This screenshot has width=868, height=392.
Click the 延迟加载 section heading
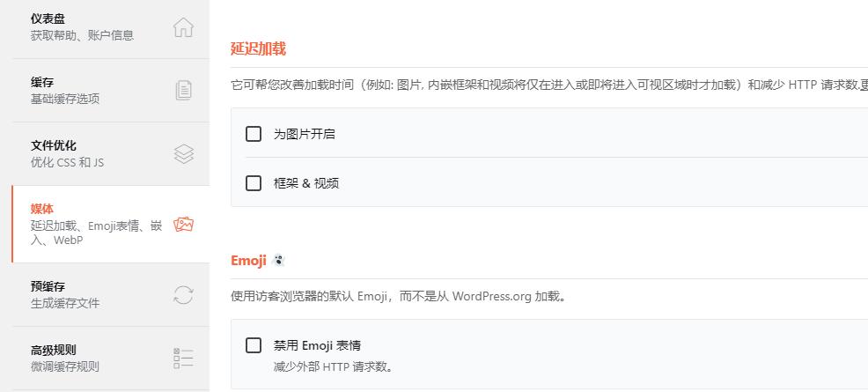258,48
